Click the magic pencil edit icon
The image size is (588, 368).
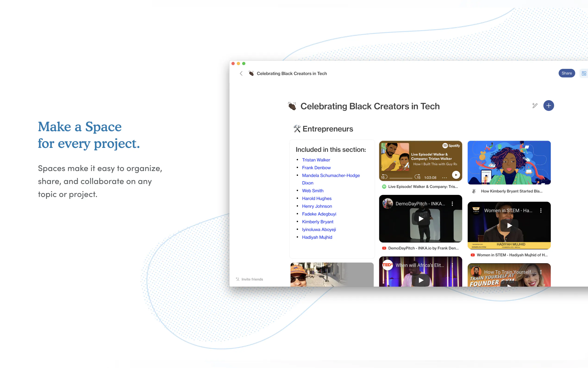(x=535, y=106)
